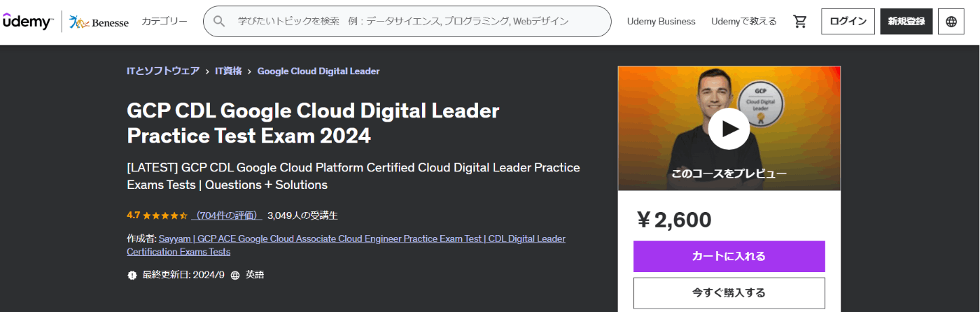Click the globe icon beside 英語
980x312 pixels.
pos(235,275)
